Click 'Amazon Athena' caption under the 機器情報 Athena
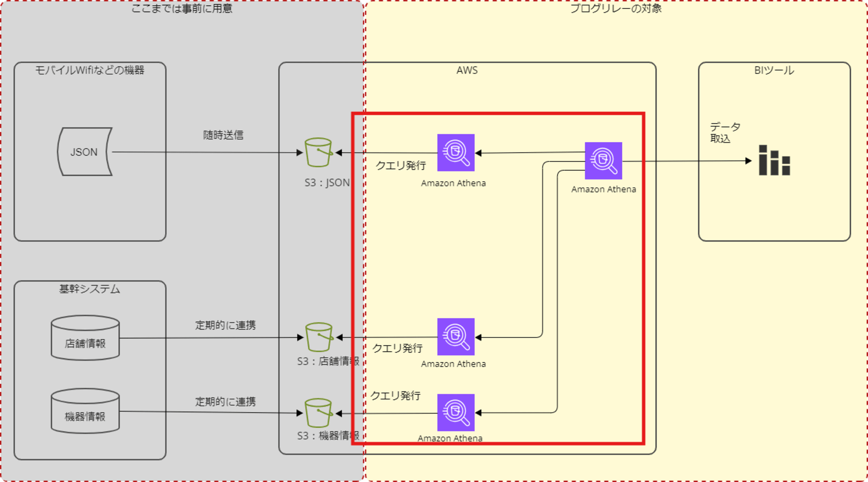This screenshot has width=868, height=482. tap(450, 438)
